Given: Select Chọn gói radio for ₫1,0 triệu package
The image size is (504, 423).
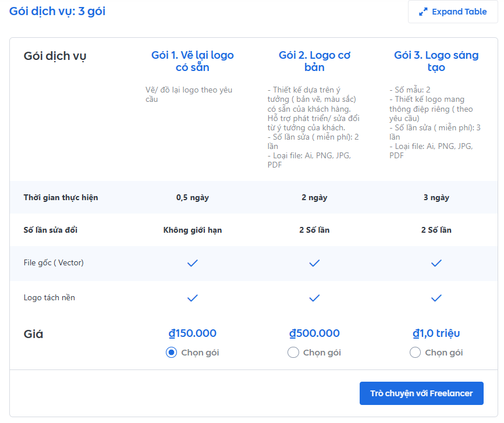Looking at the screenshot, I should (x=416, y=353).
